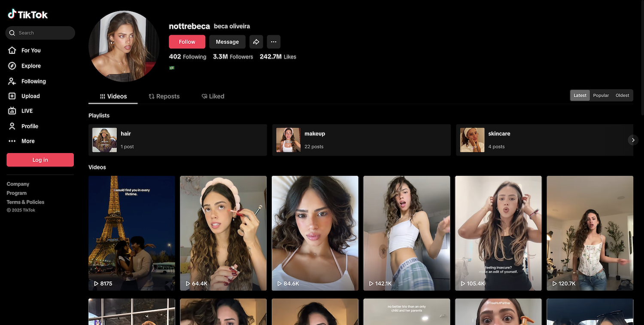This screenshot has width=644, height=325.
Task: Expand the Company footer section
Action: (x=18, y=184)
